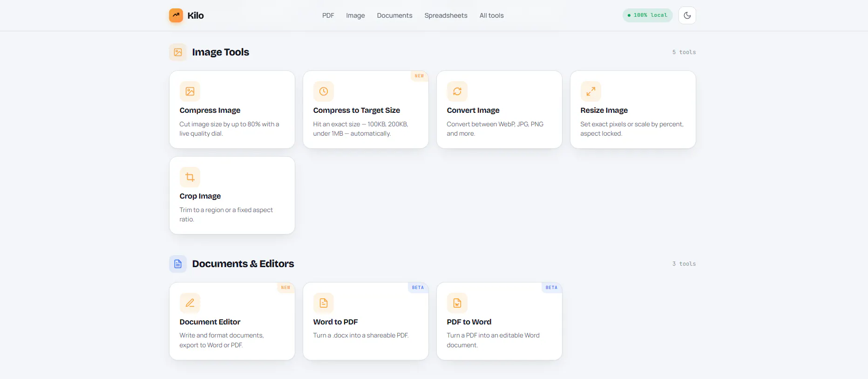Open the Word to PDF tool title
This screenshot has height=379, width=868.
(x=336, y=322)
